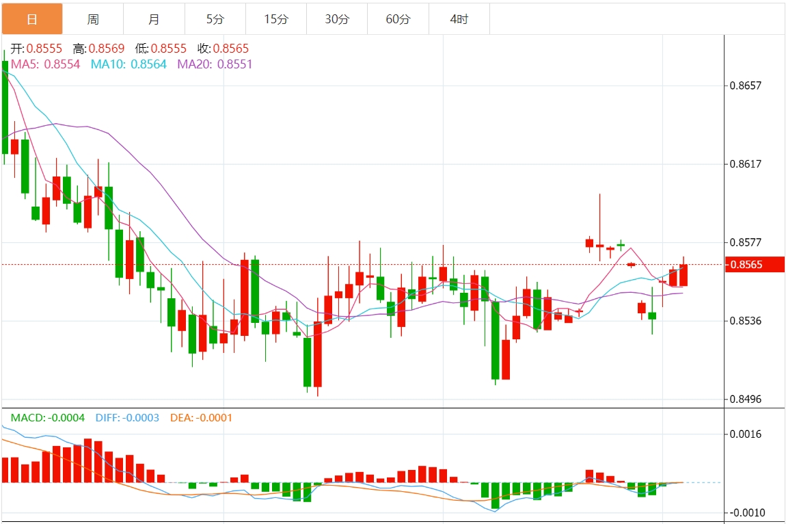
Task: Click the 0.8496 price axis label
Action: click(x=745, y=399)
